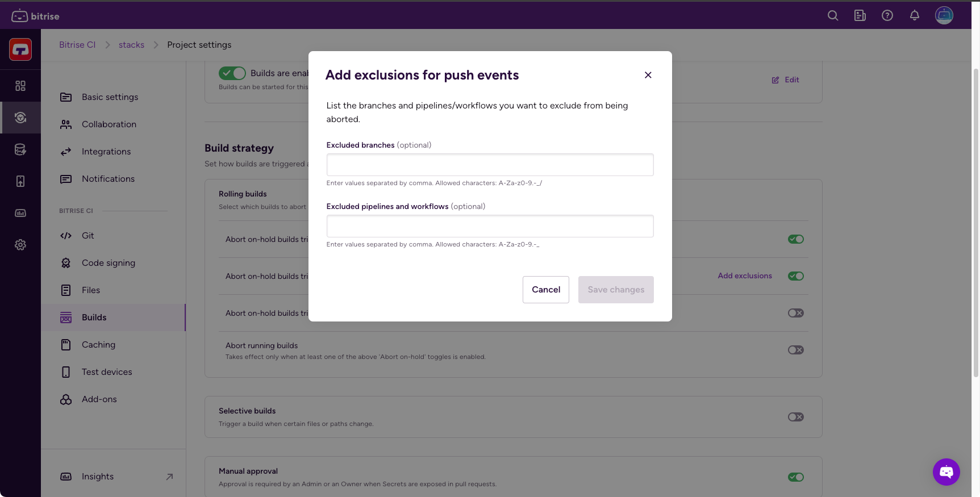
Task: Toggle the Selective builds switch
Action: [796, 417]
